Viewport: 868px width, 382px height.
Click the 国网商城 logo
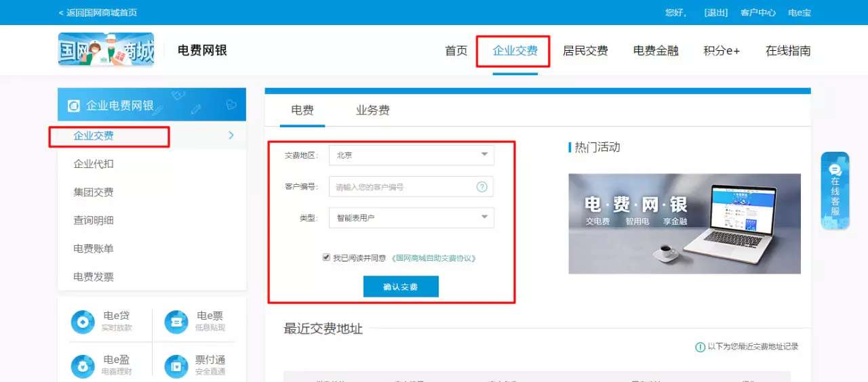pos(106,49)
